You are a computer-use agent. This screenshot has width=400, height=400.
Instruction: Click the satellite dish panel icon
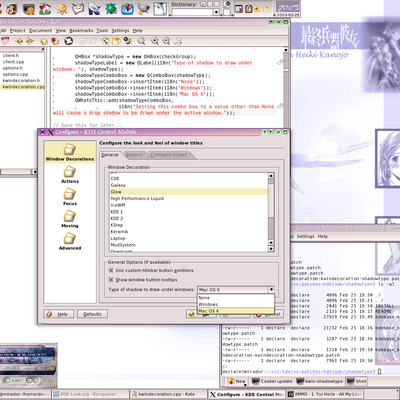coord(94,9)
